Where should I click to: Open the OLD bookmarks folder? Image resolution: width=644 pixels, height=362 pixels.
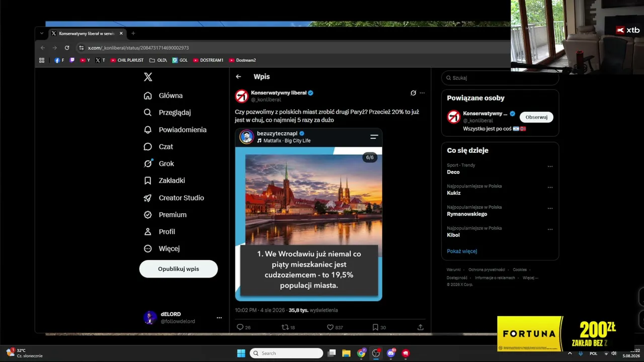coord(158,60)
